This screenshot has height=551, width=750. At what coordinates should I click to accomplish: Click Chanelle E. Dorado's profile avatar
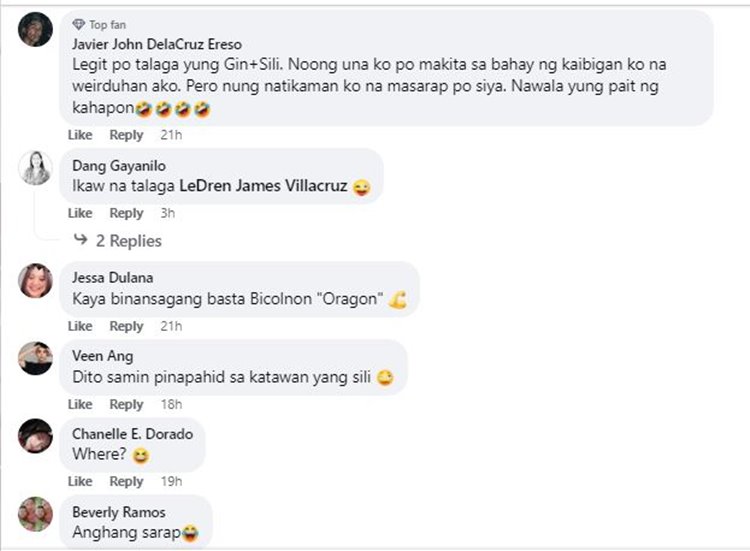pyautogui.click(x=35, y=436)
